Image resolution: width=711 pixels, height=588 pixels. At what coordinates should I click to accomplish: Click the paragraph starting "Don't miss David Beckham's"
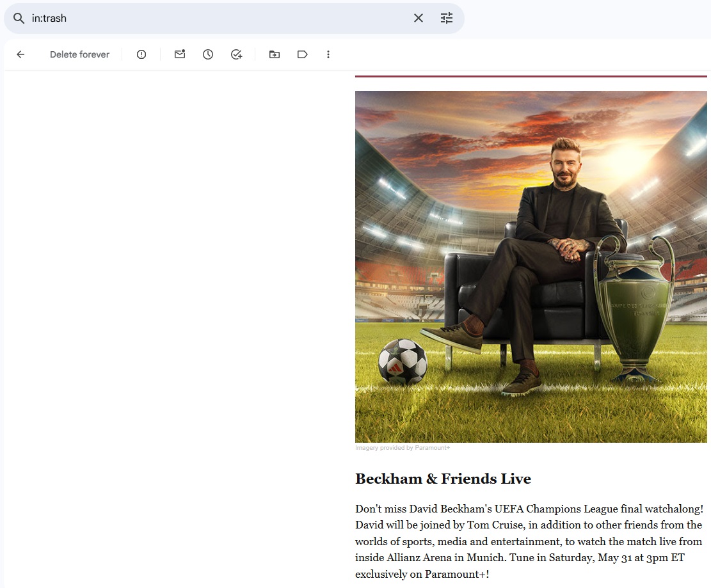[529, 541]
